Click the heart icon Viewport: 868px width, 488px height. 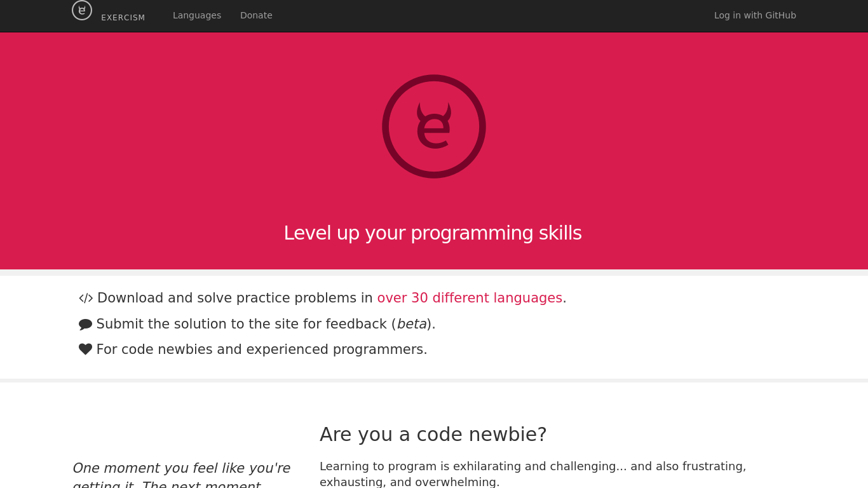click(x=85, y=349)
